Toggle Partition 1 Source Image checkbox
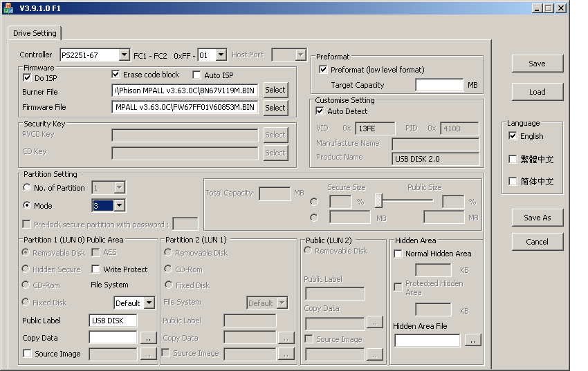588x371 pixels. (27, 354)
